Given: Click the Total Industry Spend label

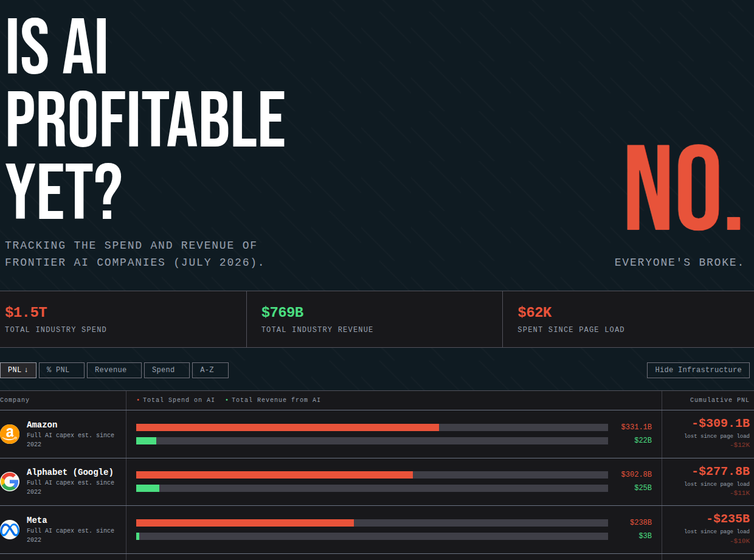Looking at the screenshot, I should coord(56,330).
